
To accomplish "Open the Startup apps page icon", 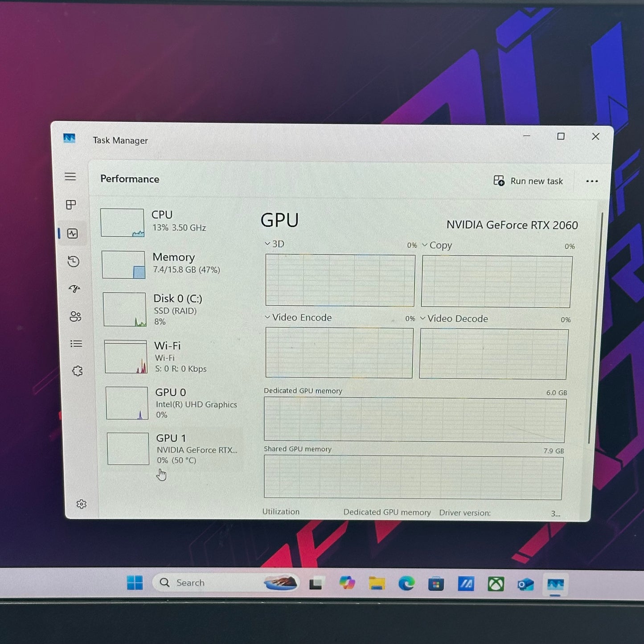I will point(74,289).
